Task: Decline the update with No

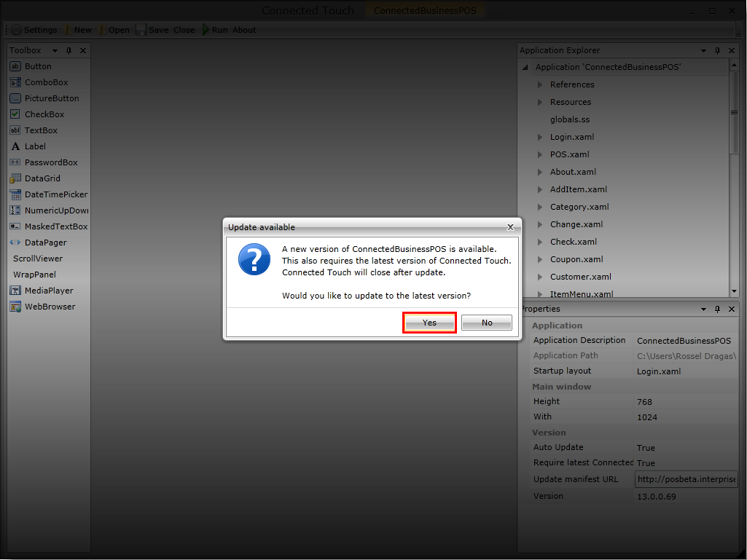Action: coord(487,323)
